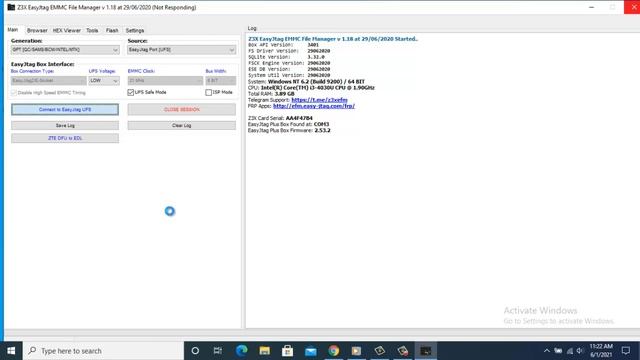Click the Save Log button
Viewport: 640px width, 360px height.
tap(65, 125)
